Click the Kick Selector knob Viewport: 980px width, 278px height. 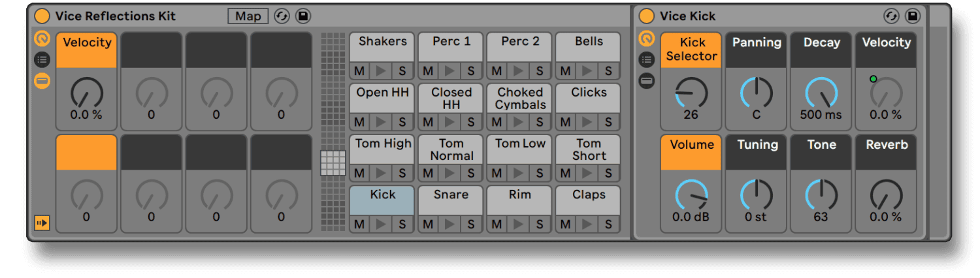[691, 93]
